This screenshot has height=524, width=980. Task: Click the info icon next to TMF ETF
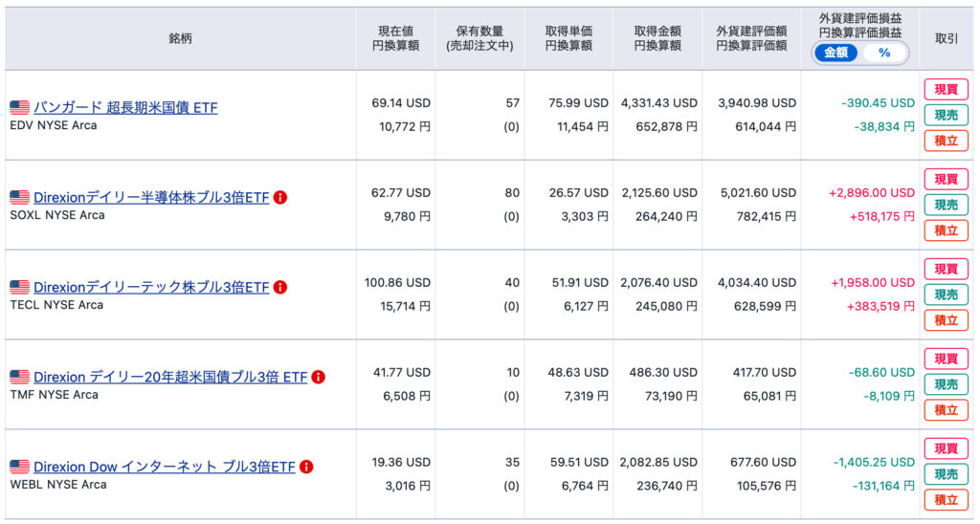[318, 377]
